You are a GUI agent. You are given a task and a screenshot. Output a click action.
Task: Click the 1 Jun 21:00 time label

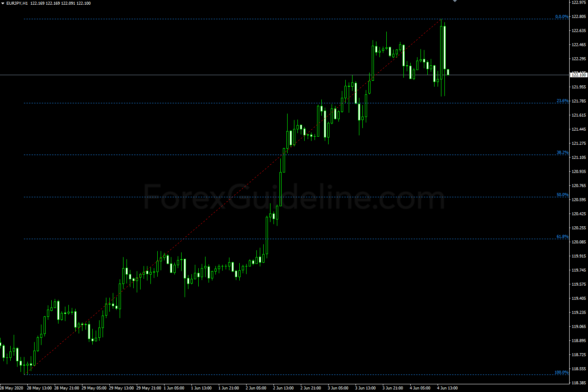coord(229,388)
